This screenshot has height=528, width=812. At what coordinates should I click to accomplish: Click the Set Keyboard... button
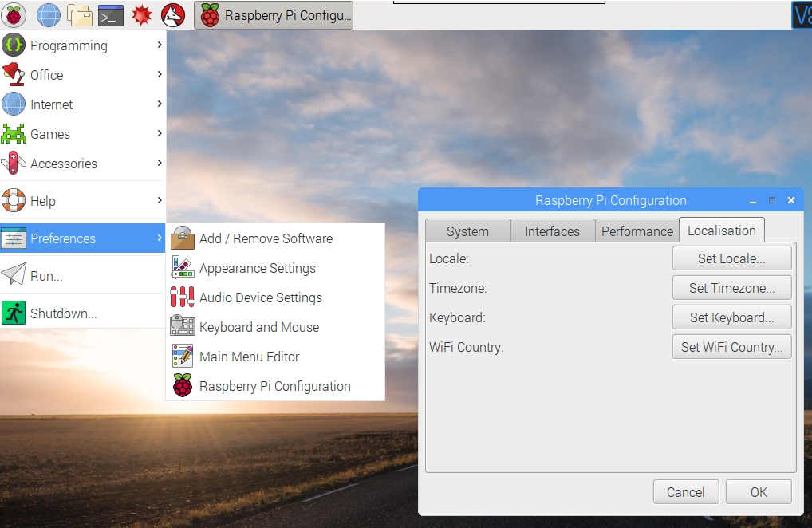click(731, 317)
